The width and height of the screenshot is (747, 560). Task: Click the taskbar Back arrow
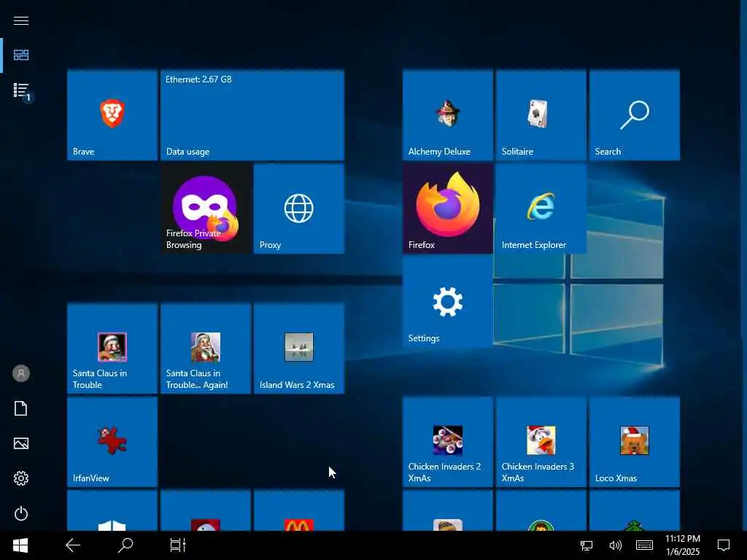pyautogui.click(x=73, y=545)
